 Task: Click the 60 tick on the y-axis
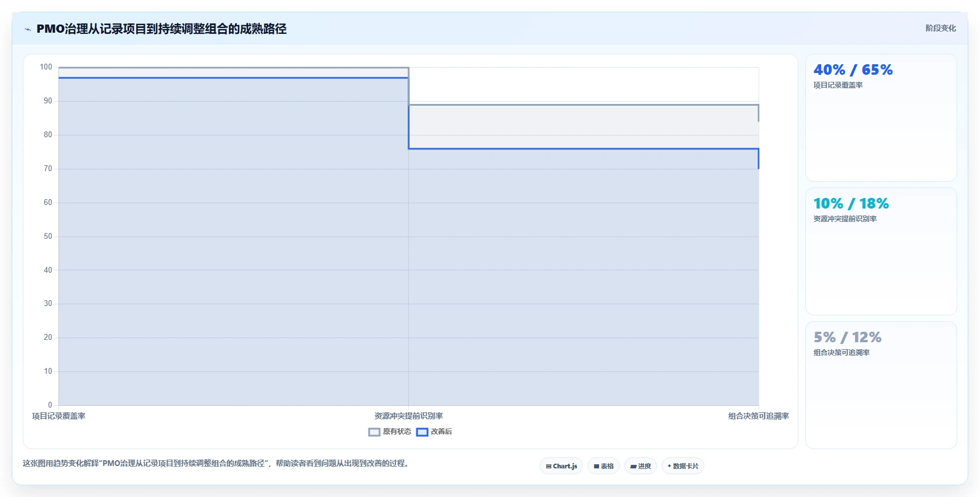tap(48, 203)
